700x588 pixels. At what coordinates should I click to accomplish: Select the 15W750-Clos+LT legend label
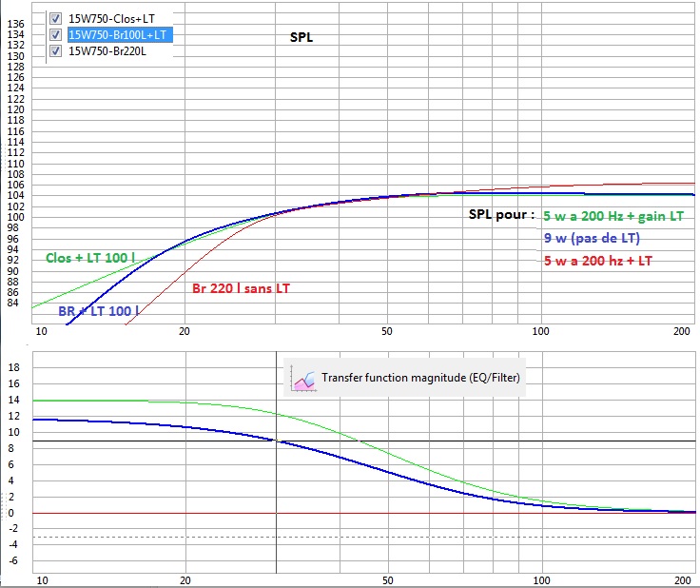point(111,19)
